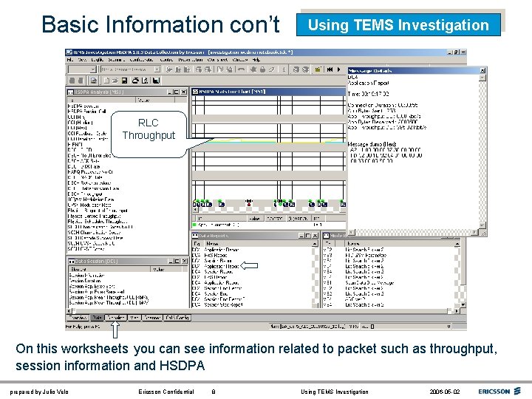
Task: Click the print toolbar icon
Action: click(x=135, y=81)
